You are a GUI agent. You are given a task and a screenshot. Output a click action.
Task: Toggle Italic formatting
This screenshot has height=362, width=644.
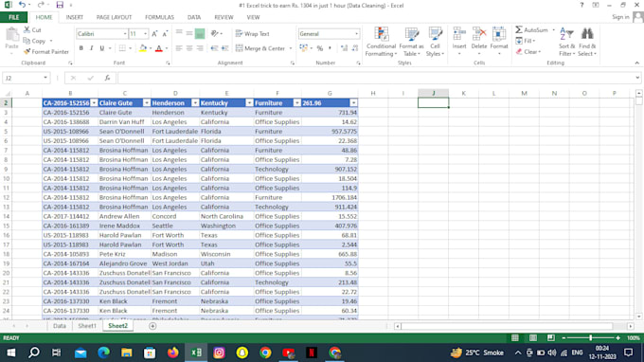[x=91, y=48]
